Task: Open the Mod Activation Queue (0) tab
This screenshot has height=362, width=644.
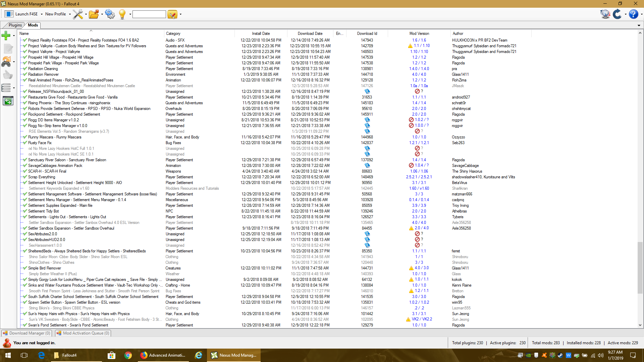Action: click(x=83, y=333)
